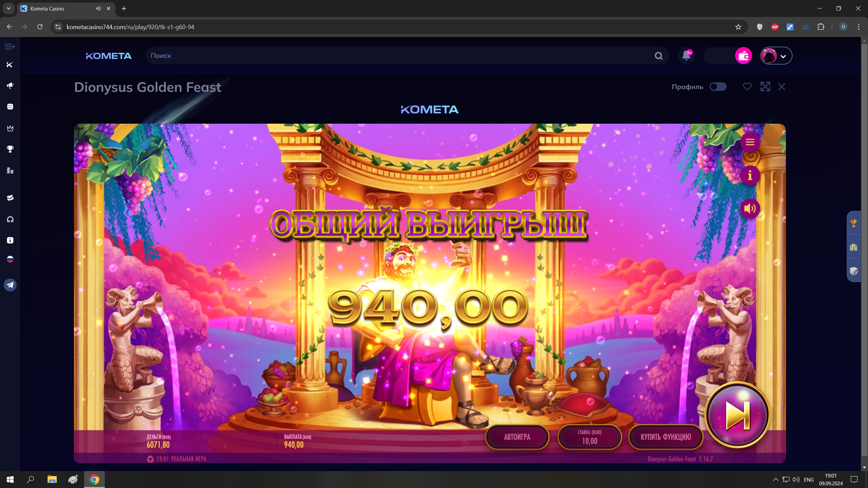Open the notifications bell
This screenshot has height=488, width=868.
click(x=686, y=56)
